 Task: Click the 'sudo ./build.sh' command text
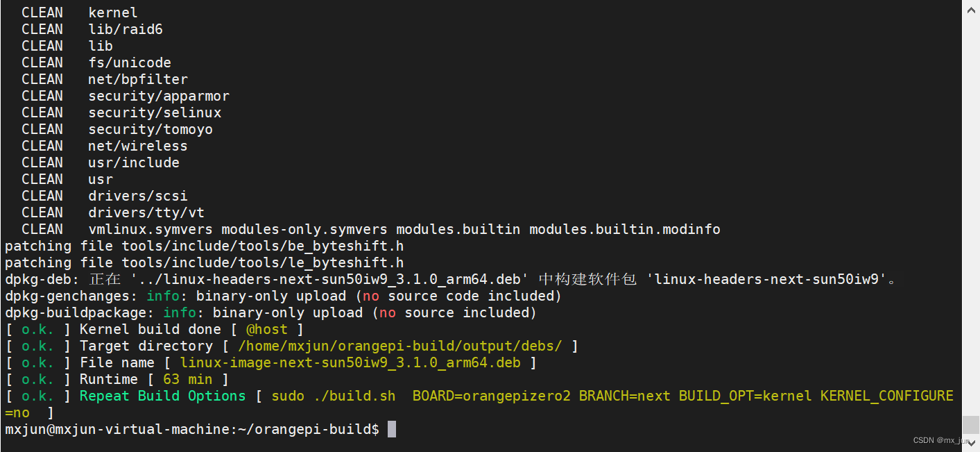[x=333, y=396]
